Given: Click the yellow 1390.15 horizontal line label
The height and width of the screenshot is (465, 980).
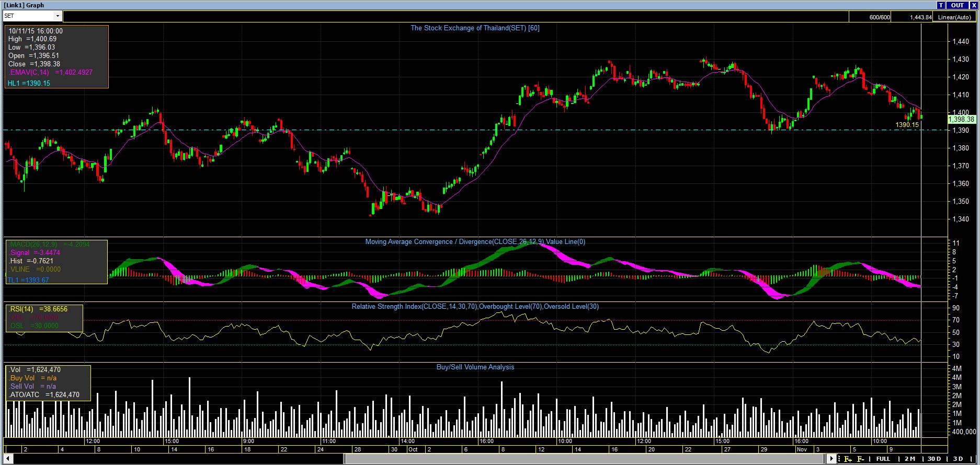Looking at the screenshot, I should click(907, 125).
